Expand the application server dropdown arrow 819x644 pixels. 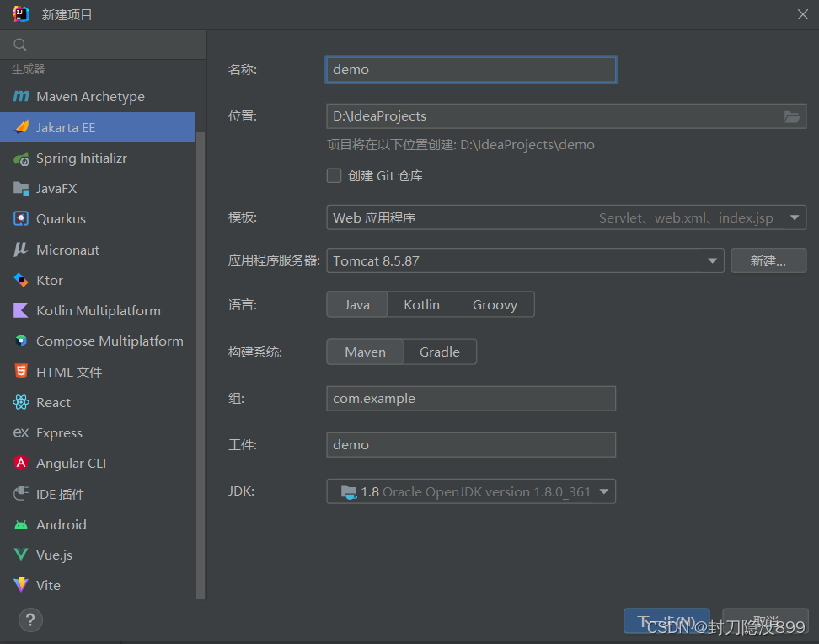(712, 260)
